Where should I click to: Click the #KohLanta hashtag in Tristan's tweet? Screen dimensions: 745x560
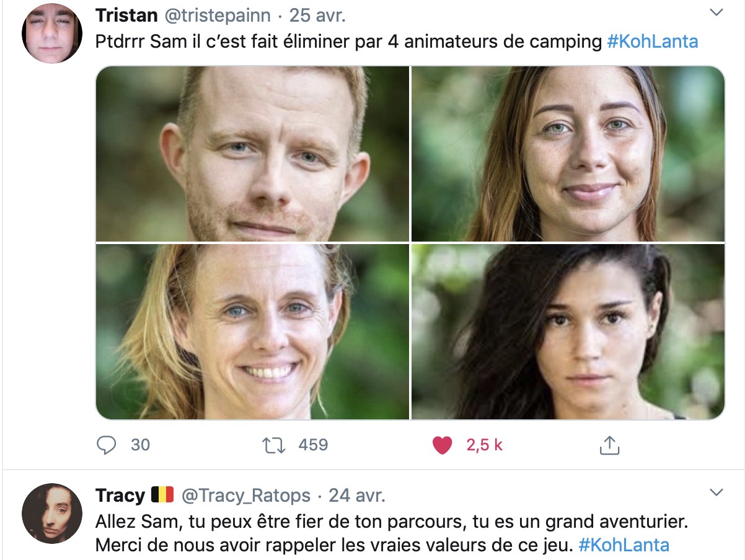click(653, 42)
